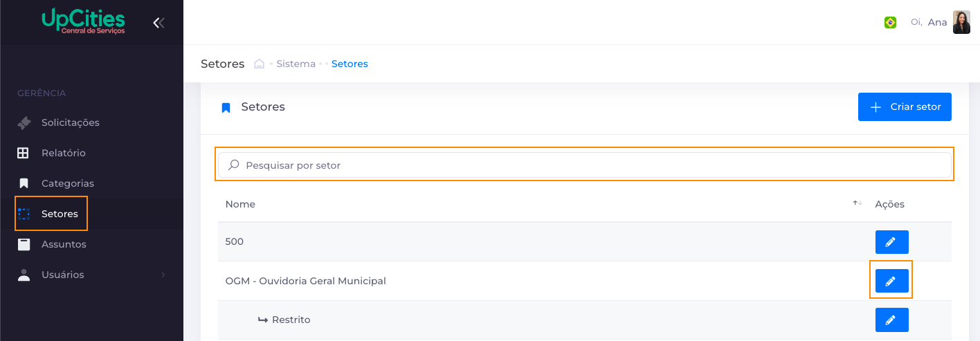Edit the Restrito sub-sector
The image size is (980, 341).
(891, 320)
